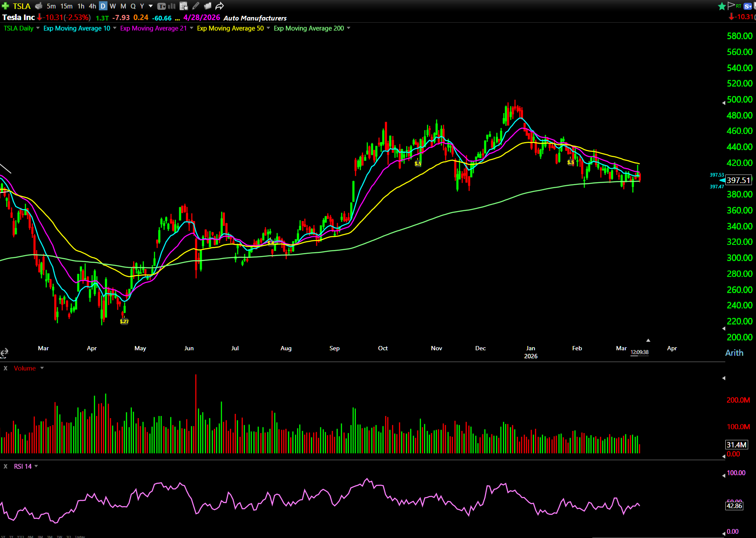756x538 pixels.
Task: Toggle the Arith price scale mode
Action: click(734, 353)
